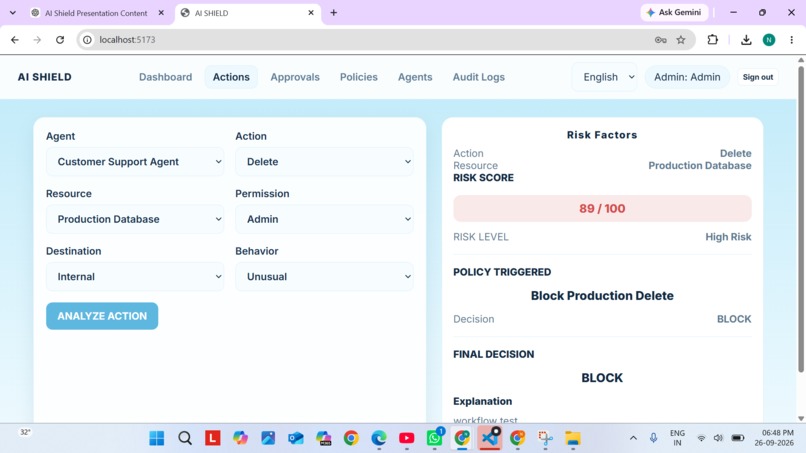Click the Admin: Admin user badge
806x453 pixels.
tap(687, 77)
